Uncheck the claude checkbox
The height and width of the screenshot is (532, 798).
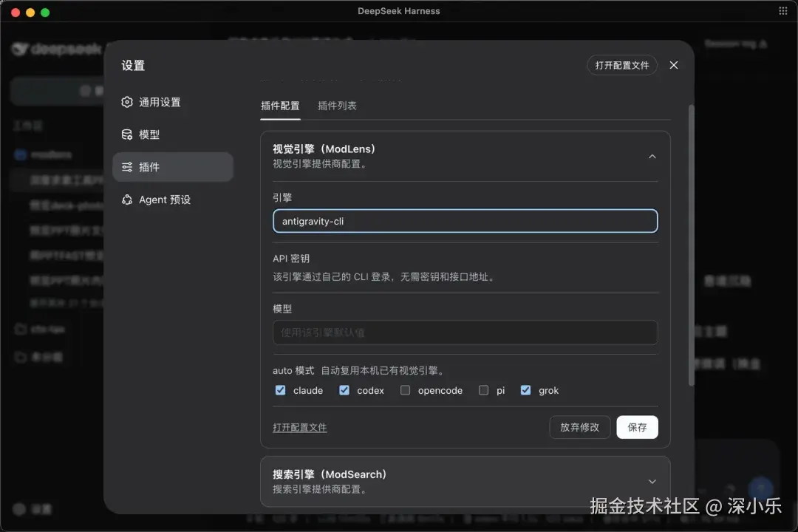[x=281, y=390]
